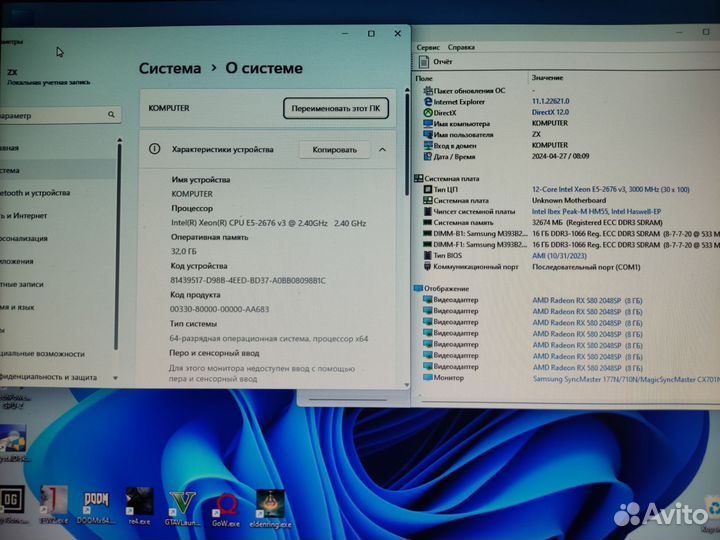Open Специальные возможности section
Image resolution: width=720 pixels, height=540 pixels.
point(42,354)
